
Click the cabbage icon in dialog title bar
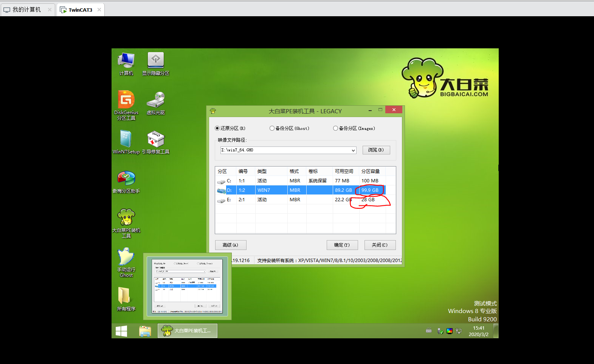[x=213, y=111]
